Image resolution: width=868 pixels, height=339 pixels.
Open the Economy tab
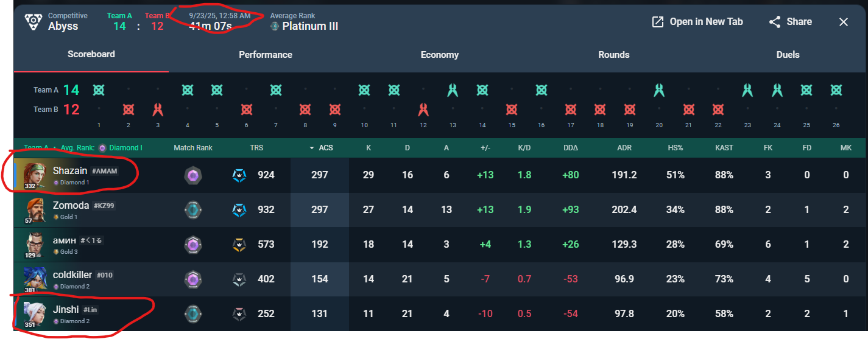click(439, 55)
